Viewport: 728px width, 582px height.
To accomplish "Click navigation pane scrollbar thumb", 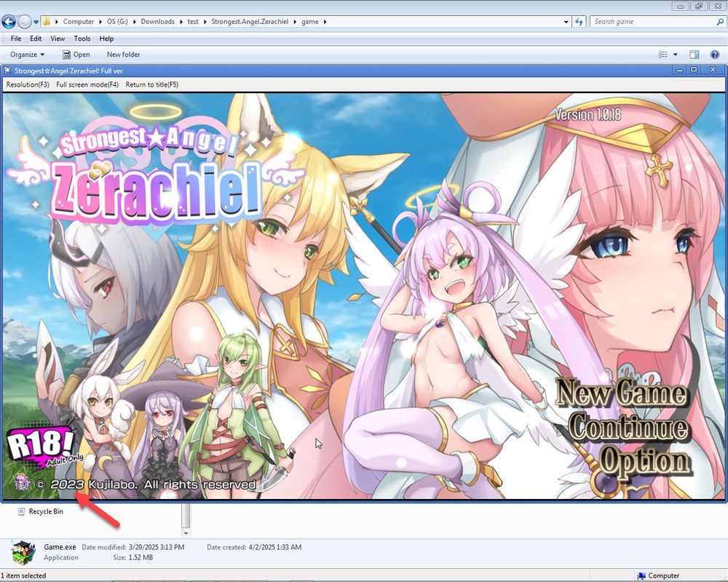I will point(186,514).
